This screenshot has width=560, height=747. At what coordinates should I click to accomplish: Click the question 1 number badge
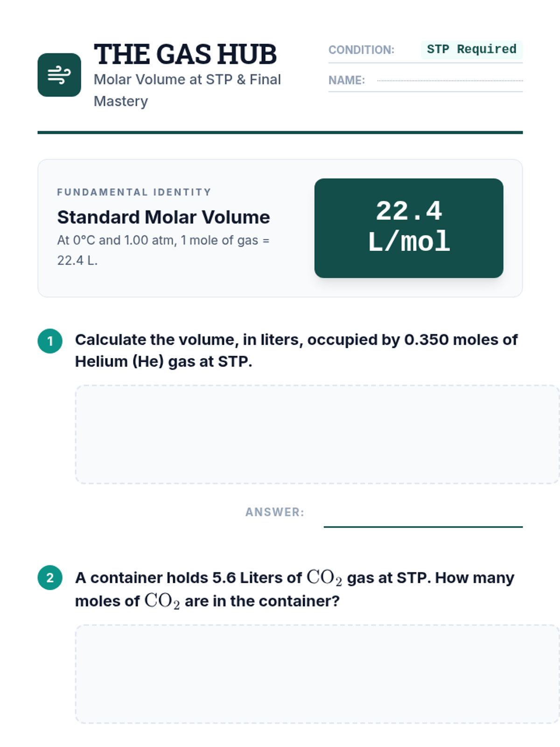pos(50,341)
